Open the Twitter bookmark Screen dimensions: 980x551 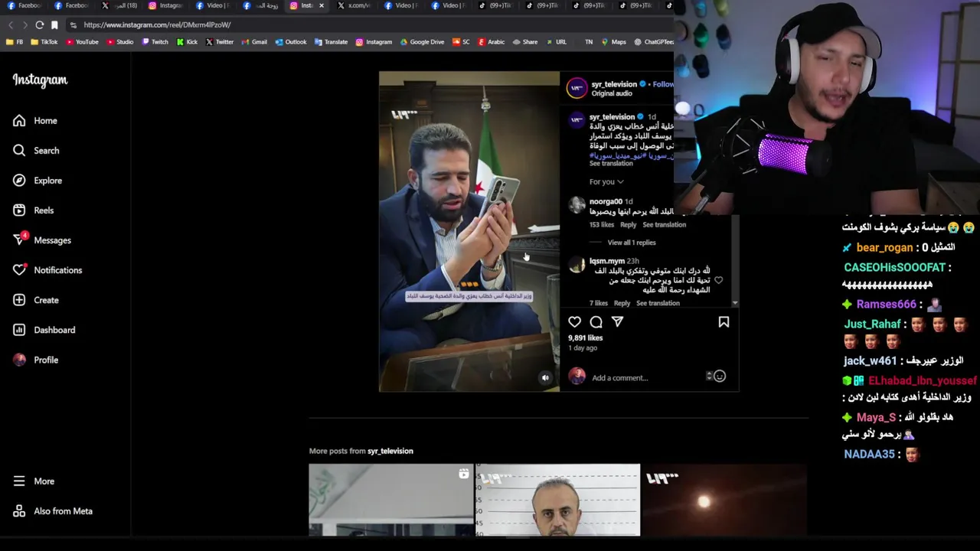click(x=220, y=42)
